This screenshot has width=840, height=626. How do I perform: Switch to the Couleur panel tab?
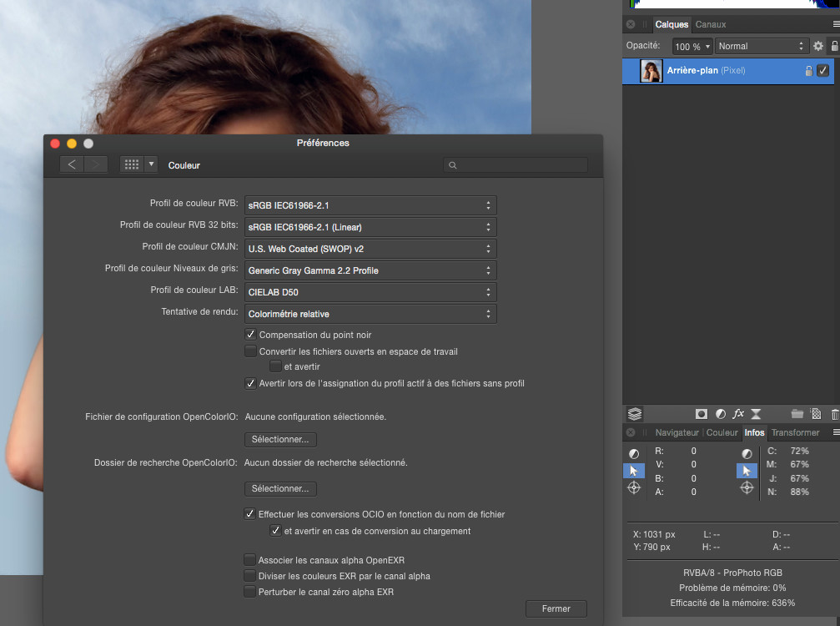pos(722,432)
